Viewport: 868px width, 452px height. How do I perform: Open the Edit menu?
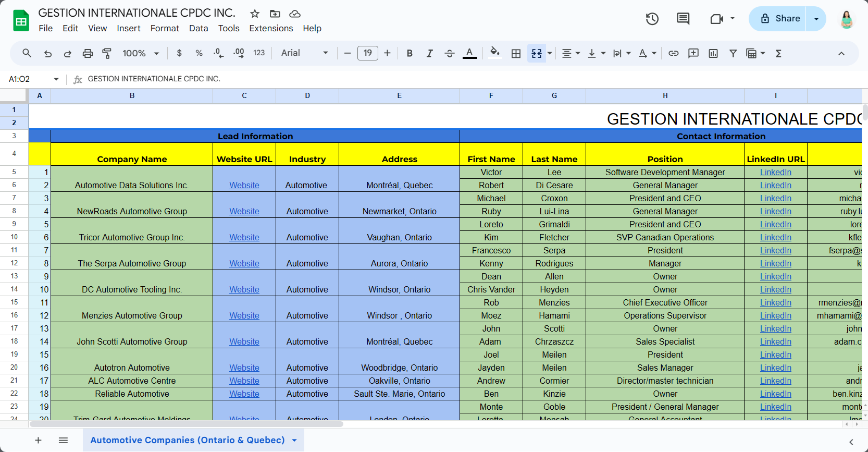point(70,28)
